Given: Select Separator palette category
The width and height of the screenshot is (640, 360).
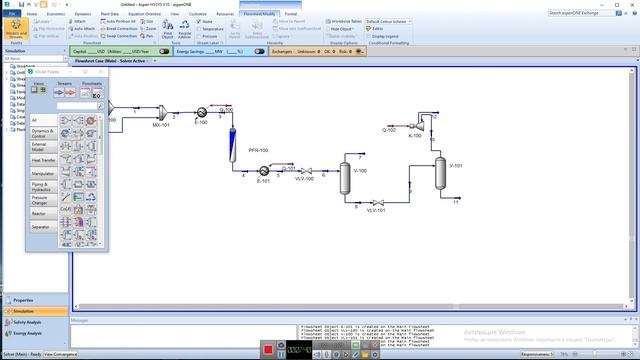Looking at the screenshot, I should coord(43,227).
